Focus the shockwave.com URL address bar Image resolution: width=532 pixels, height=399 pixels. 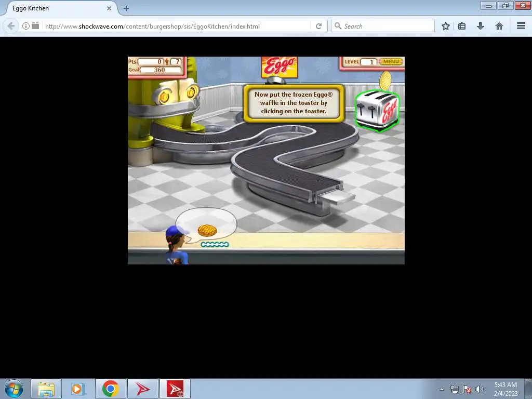(x=177, y=26)
